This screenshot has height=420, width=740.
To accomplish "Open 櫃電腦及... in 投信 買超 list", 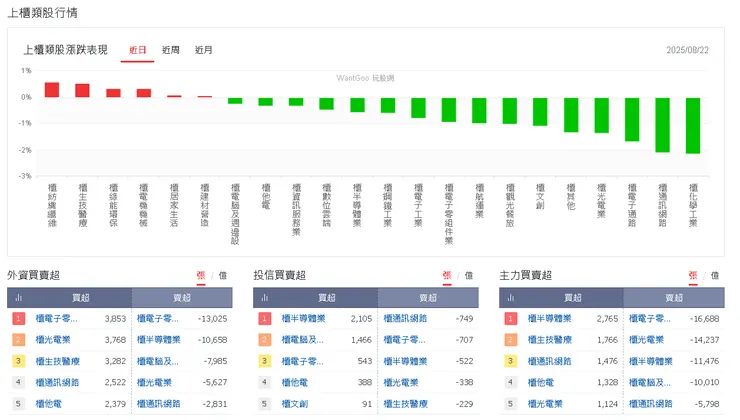I will click(x=302, y=340).
